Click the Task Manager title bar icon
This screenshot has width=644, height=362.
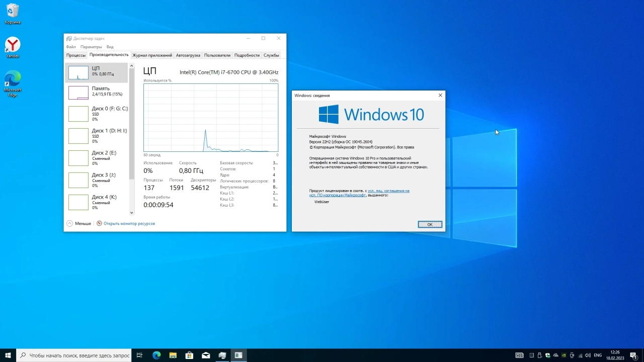click(x=69, y=38)
